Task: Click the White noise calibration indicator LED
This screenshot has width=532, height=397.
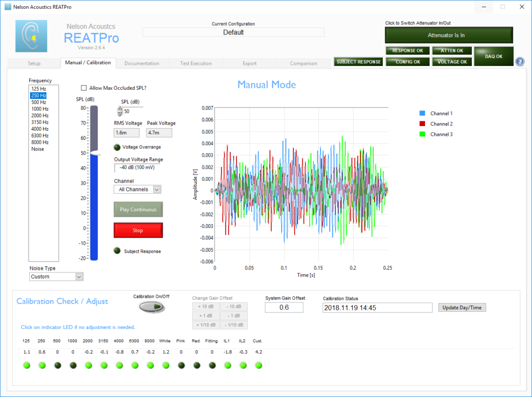Action: [x=165, y=365]
